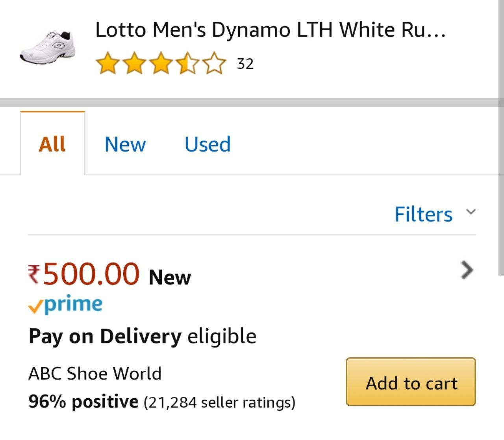Viewport: 504px width, 440px height.
Task: Open offer details with the right chevron arrow
Action: click(x=467, y=270)
